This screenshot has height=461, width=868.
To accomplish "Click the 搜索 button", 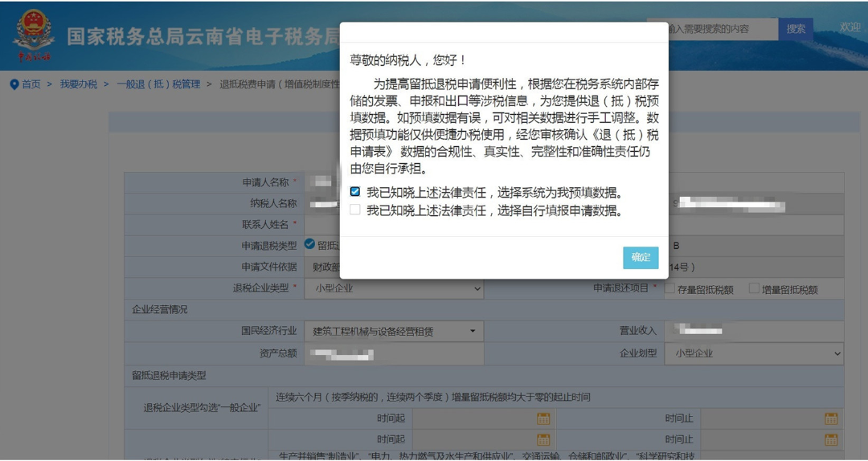I will tap(796, 29).
